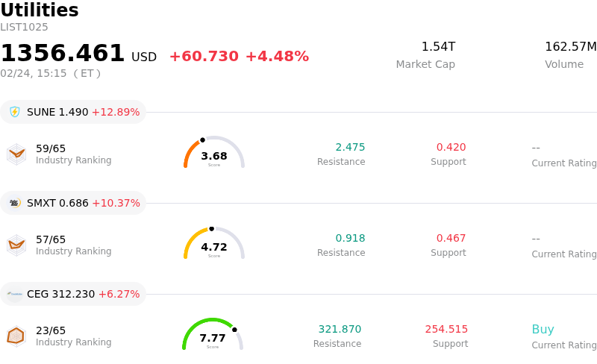
Task: Click SUNE industry ranking radar icon
Action: coord(16,154)
